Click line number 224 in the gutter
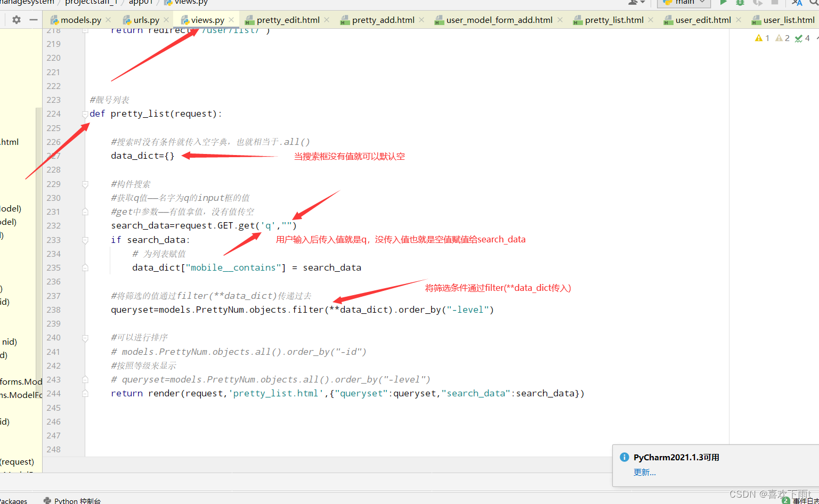Image resolution: width=819 pixels, height=504 pixels. click(x=54, y=114)
